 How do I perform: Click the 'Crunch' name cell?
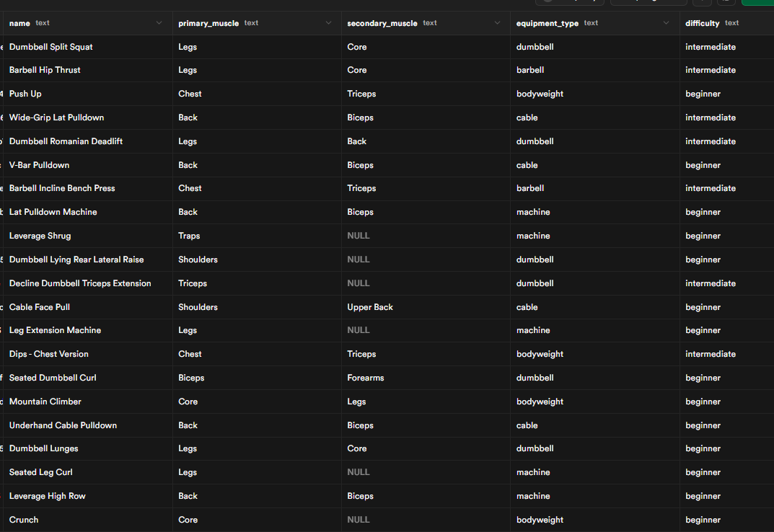click(88, 520)
